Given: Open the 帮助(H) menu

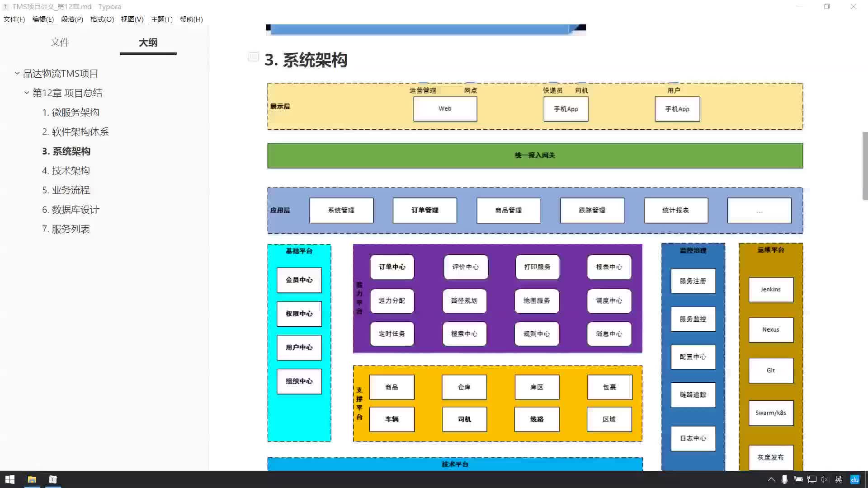Looking at the screenshot, I should [191, 19].
